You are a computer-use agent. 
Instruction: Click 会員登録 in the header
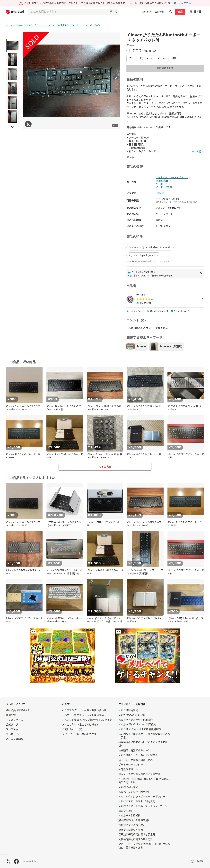coord(159,12)
